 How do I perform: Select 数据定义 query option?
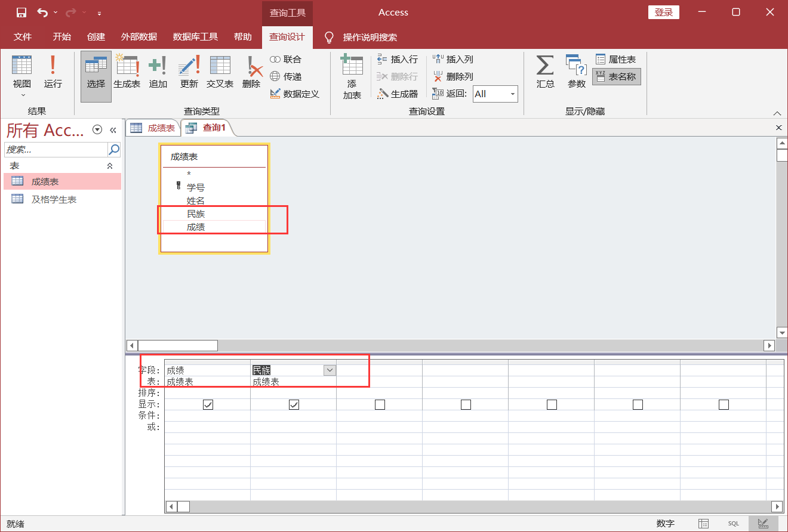(x=295, y=94)
